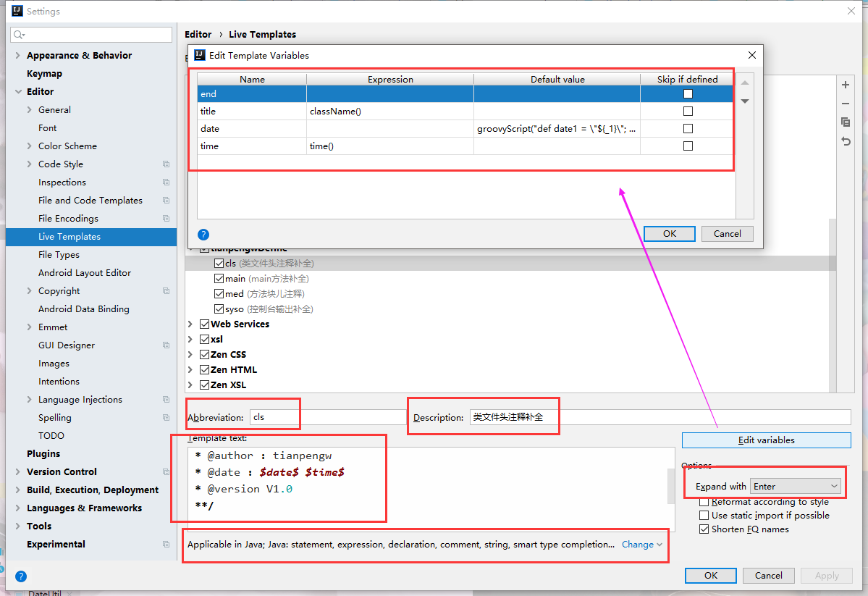Image resolution: width=868 pixels, height=596 pixels.
Task: Click the project-level icon beside Language Injections
Action: 166,399
